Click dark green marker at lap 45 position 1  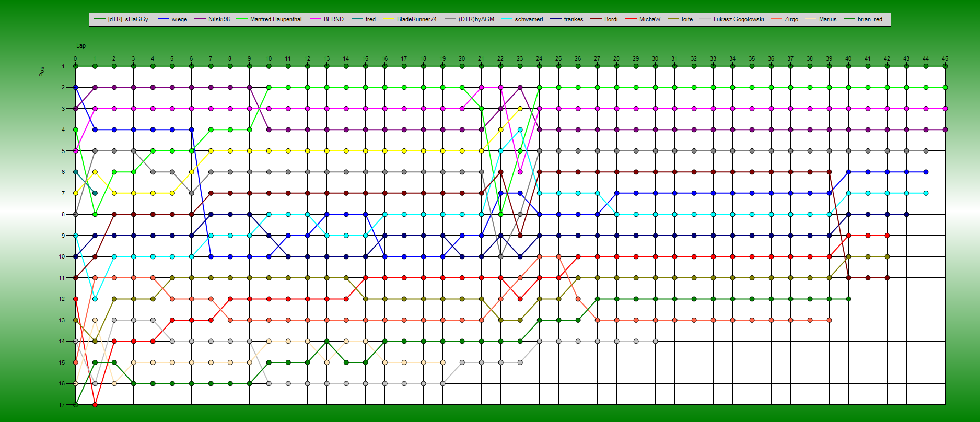click(945, 66)
